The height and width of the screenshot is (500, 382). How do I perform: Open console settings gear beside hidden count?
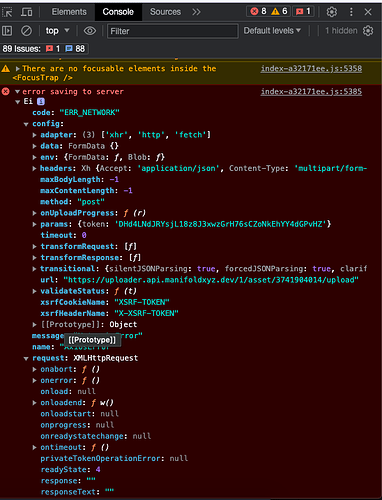368,31
